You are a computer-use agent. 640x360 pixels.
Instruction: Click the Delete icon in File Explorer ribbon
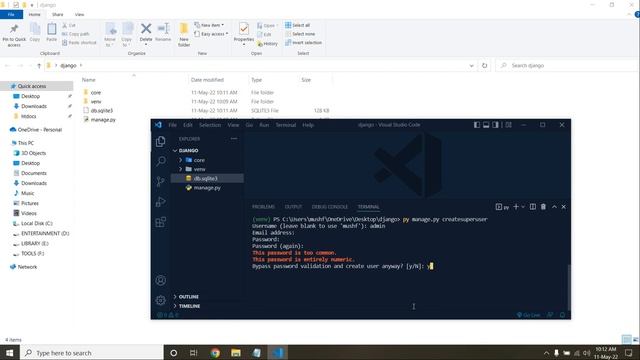[146, 33]
